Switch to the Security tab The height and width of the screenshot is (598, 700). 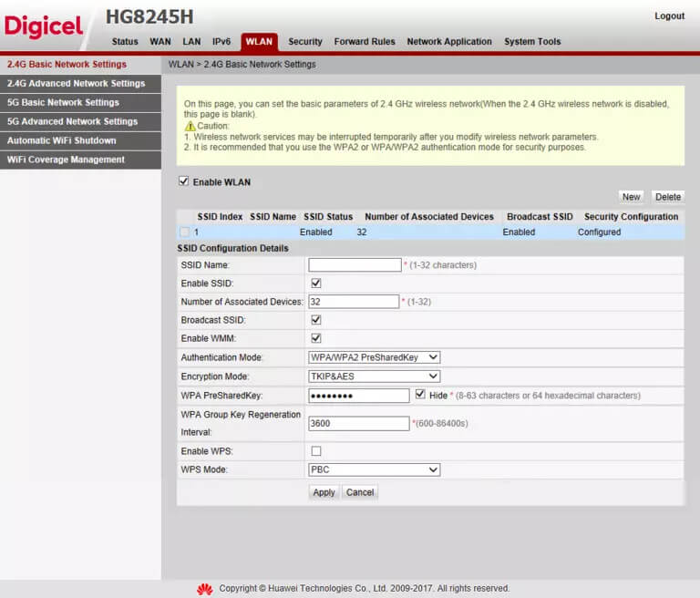(x=305, y=42)
